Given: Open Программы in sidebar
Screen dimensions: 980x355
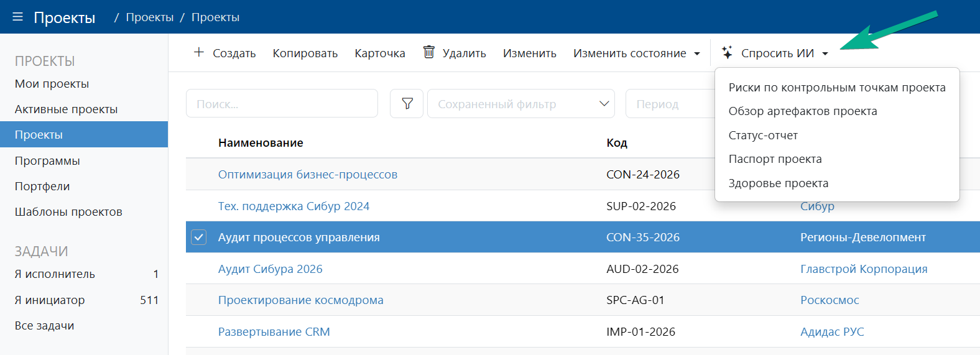Looking at the screenshot, I should click(x=47, y=161).
